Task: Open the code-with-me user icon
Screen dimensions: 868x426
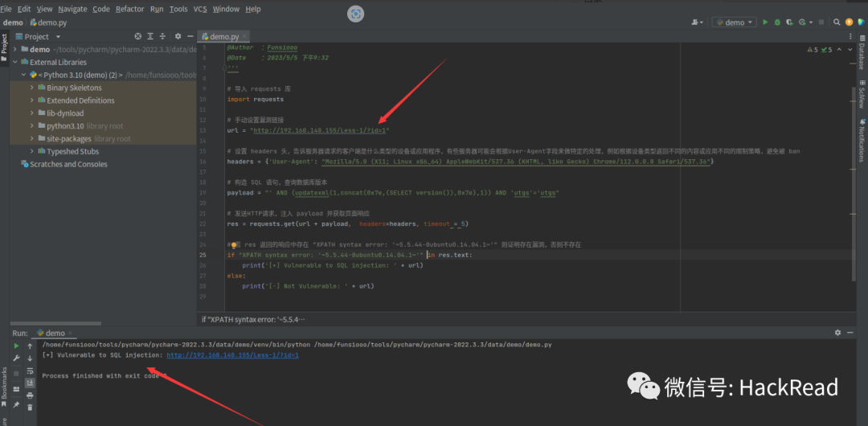Action: [x=697, y=23]
